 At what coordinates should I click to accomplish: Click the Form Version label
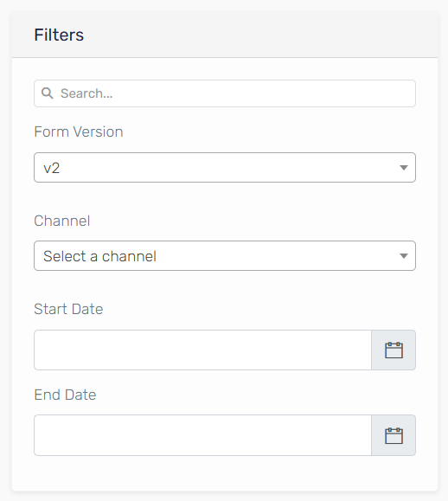coord(79,132)
